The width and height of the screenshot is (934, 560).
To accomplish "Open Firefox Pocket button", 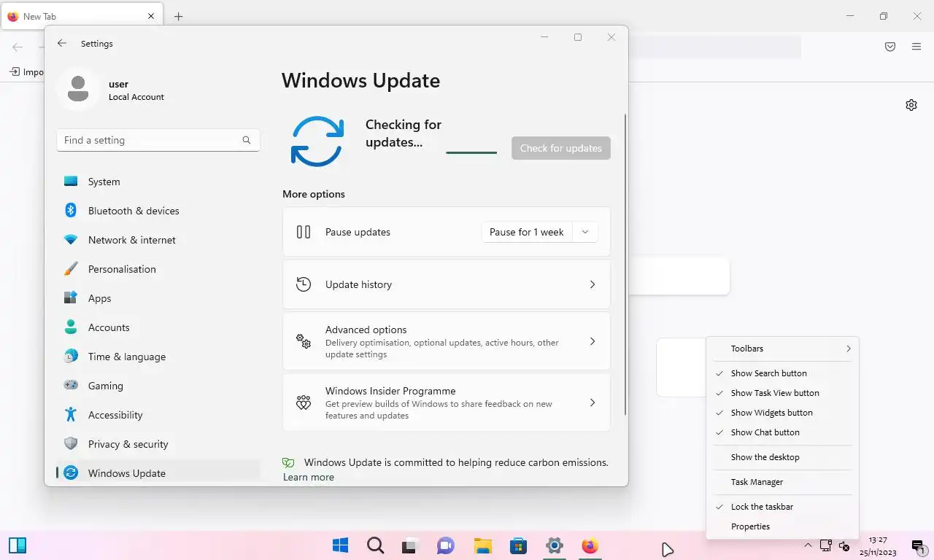I will pos(890,47).
